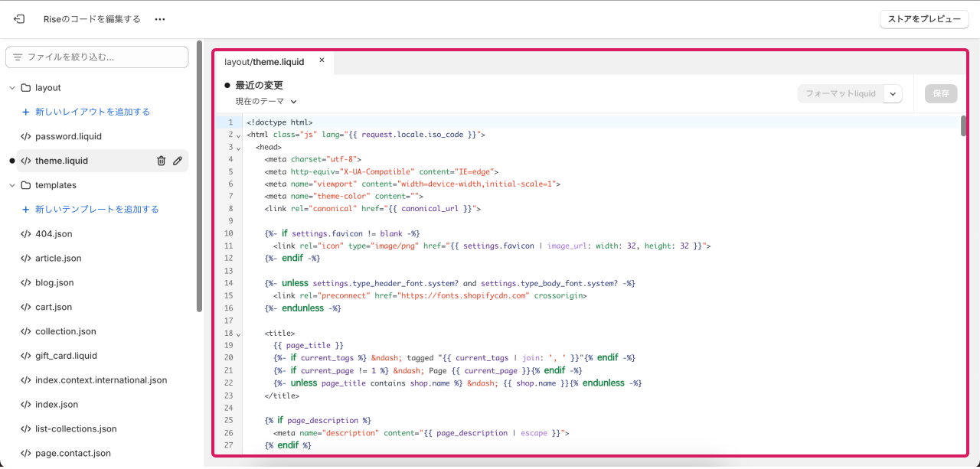Viewport: 980px width, 469px height.
Task: Click the layout folder icon
Action: [x=25, y=88]
